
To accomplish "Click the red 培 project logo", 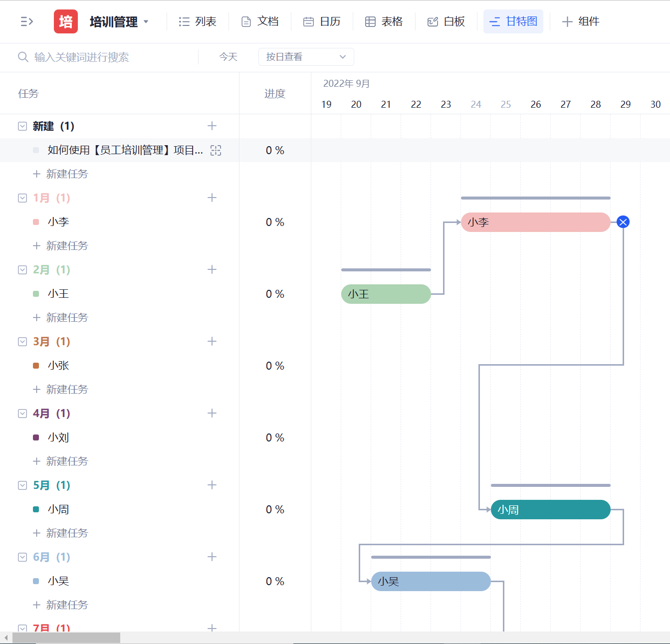I will click(66, 21).
